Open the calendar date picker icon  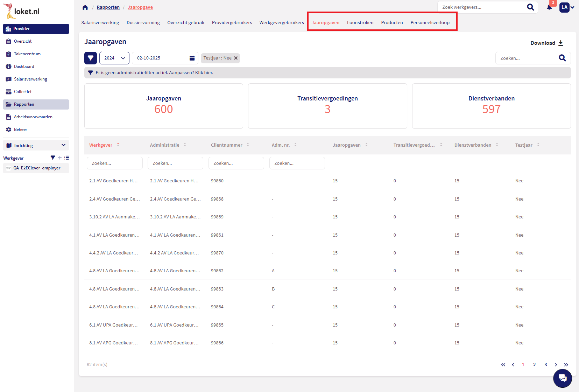(x=192, y=58)
